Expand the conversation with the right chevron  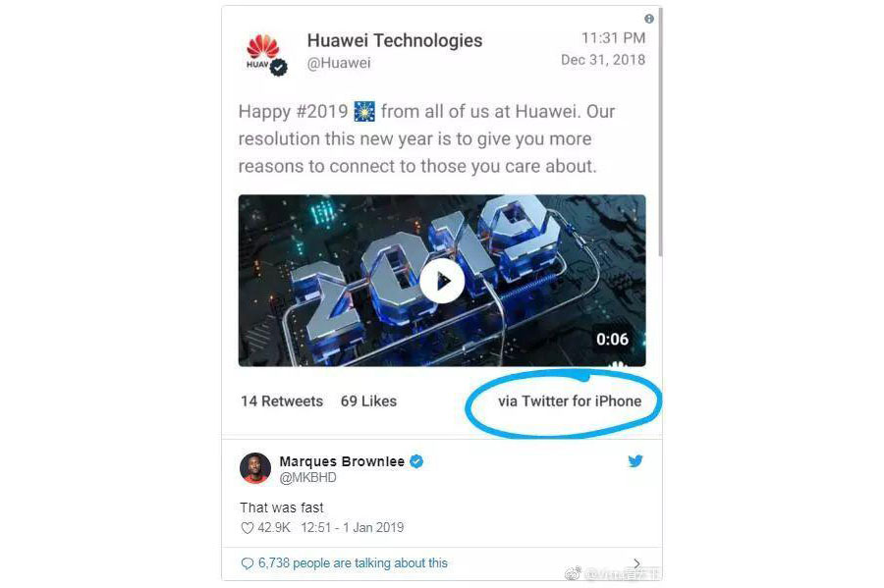(x=636, y=563)
